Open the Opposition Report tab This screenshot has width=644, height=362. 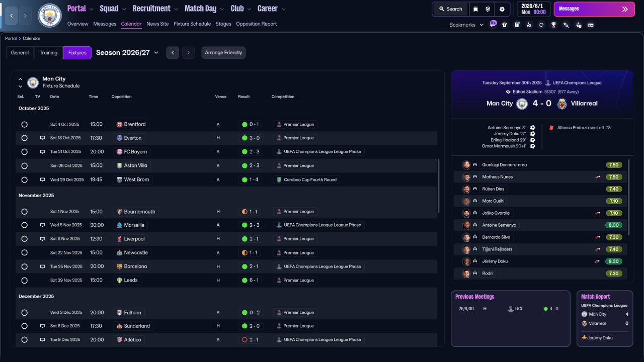[256, 24]
